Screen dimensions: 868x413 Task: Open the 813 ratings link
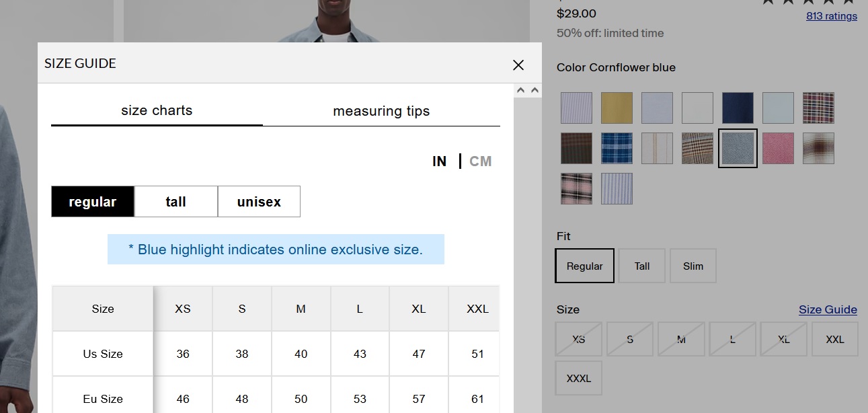point(832,16)
